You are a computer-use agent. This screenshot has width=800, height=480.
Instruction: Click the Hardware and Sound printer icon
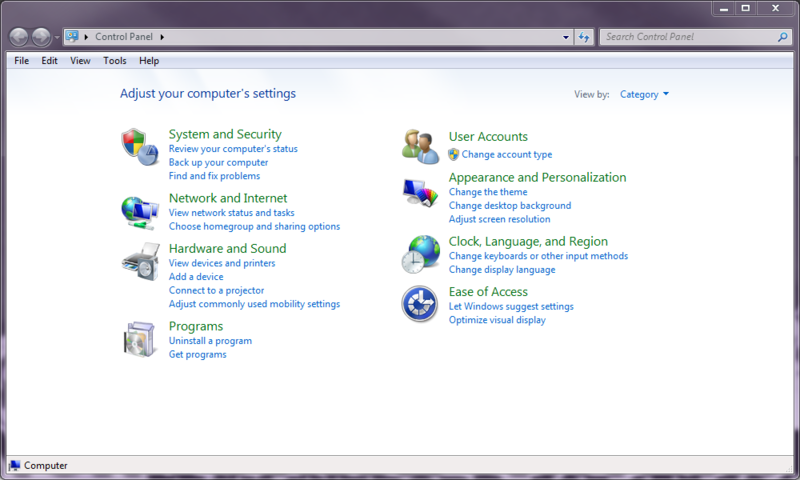click(x=139, y=262)
